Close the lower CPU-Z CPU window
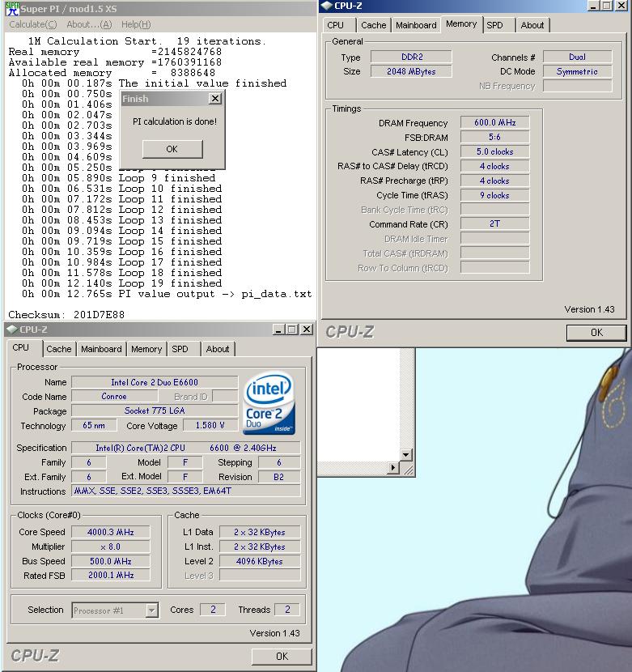 coord(307,330)
